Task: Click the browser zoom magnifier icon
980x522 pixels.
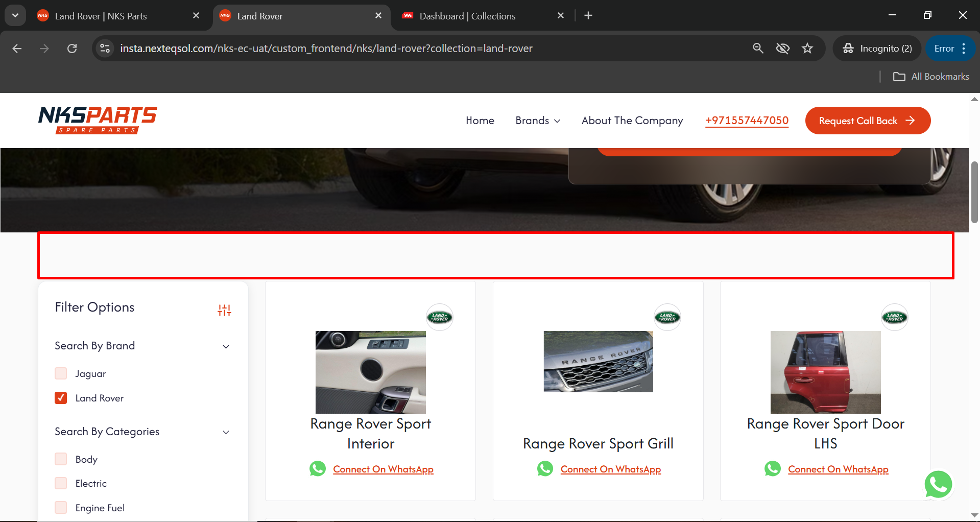Action: click(x=758, y=49)
